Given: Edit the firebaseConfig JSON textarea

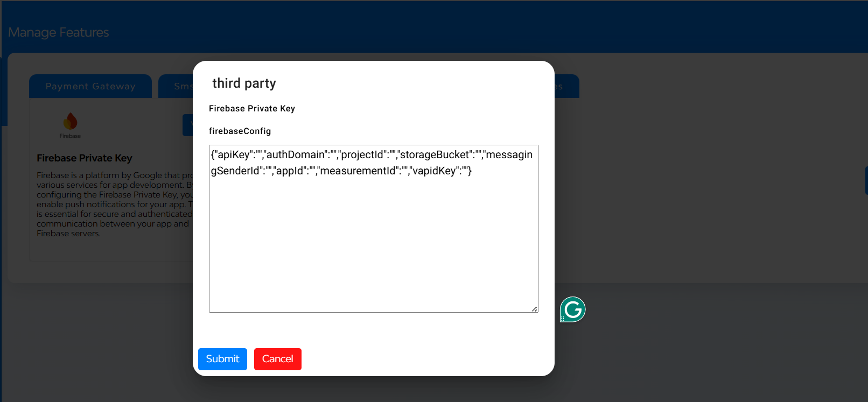Looking at the screenshot, I should 374,229.
